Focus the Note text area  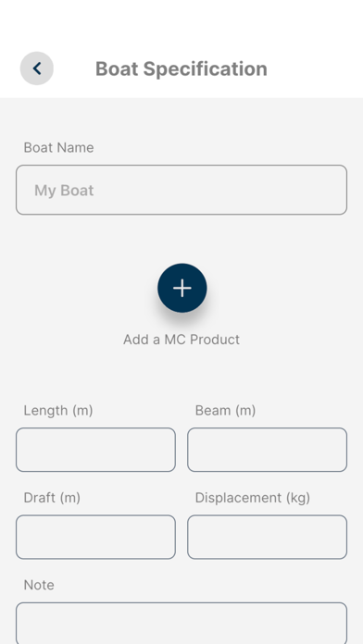click(x=181, y=623)
